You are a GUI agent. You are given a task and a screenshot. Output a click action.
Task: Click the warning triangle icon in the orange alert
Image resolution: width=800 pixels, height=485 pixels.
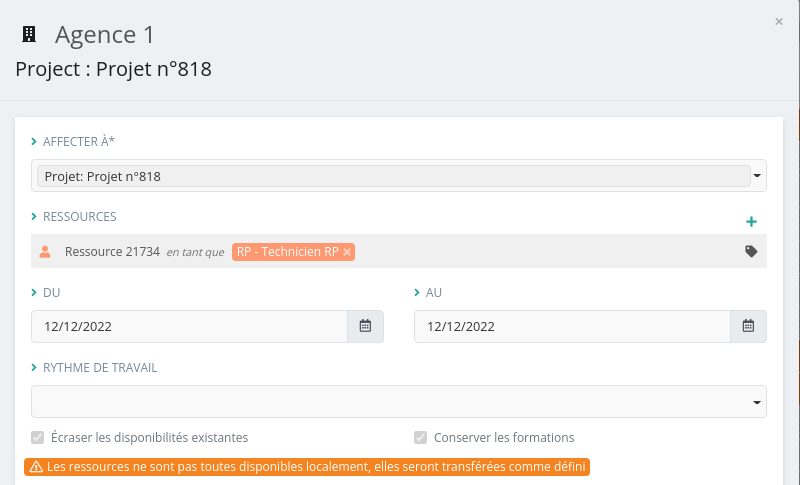36,467
